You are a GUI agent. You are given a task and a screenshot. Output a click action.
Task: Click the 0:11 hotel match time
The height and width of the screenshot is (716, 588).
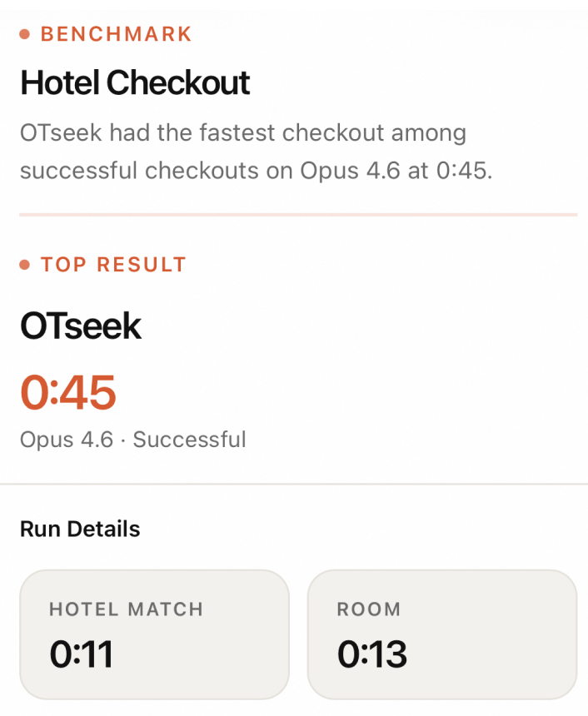pyautogui.click(x=81, y=654)
